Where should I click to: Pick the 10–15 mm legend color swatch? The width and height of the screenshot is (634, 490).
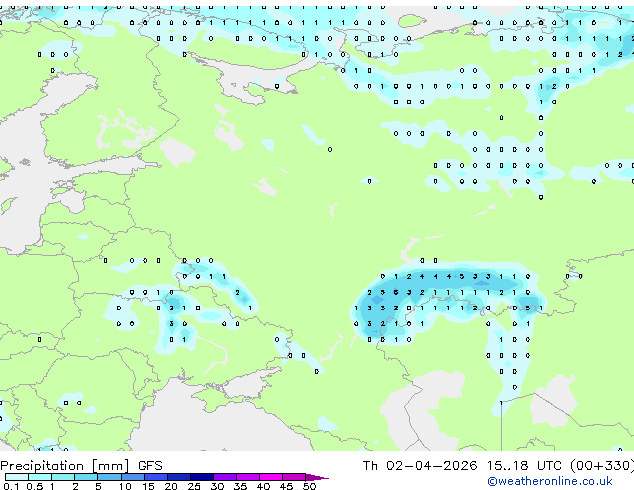(x=132, y=477)
